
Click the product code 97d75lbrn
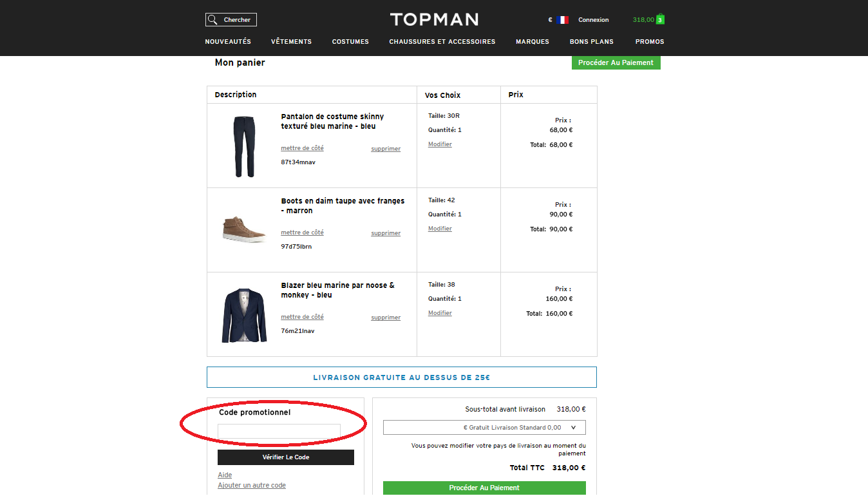296,247
